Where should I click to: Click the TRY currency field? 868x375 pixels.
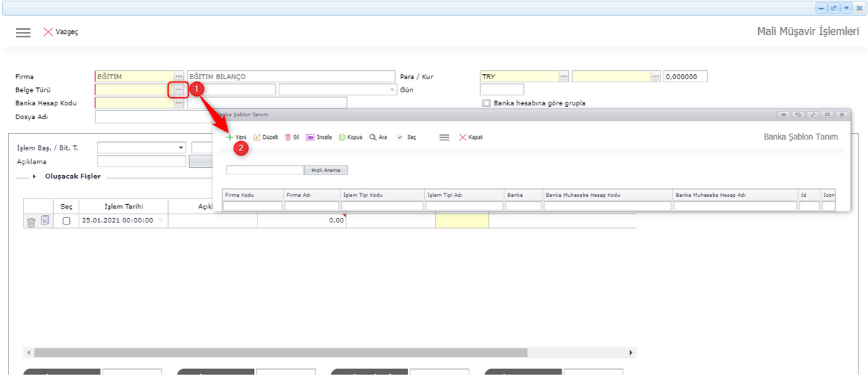[x=519, y=76]
